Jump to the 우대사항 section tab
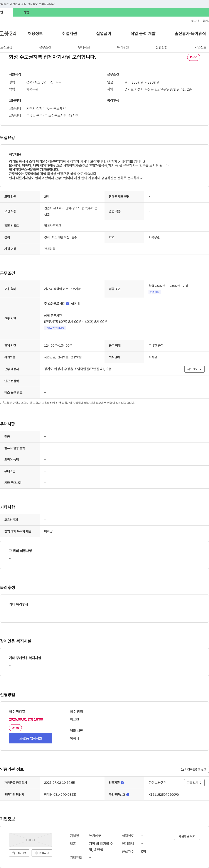 pos(84,47)
